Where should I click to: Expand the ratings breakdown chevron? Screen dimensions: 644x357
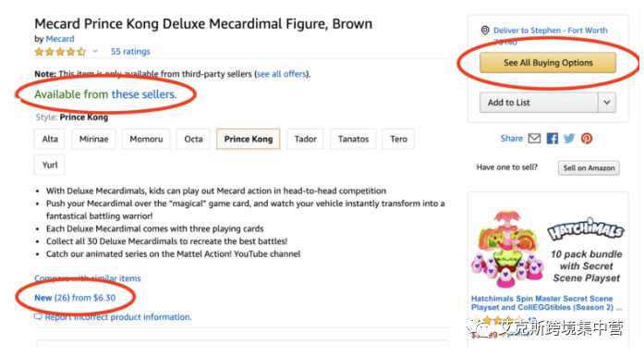(95, 52)
